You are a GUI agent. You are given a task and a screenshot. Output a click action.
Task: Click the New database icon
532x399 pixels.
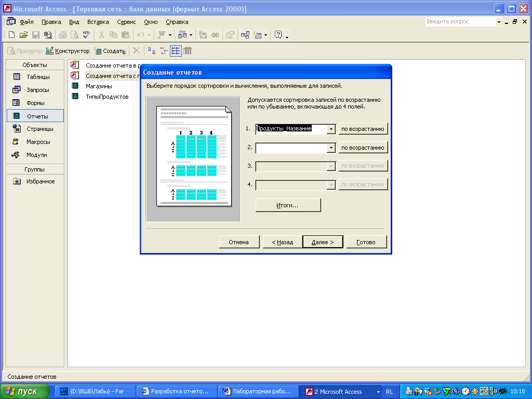[x=11, y=35]
